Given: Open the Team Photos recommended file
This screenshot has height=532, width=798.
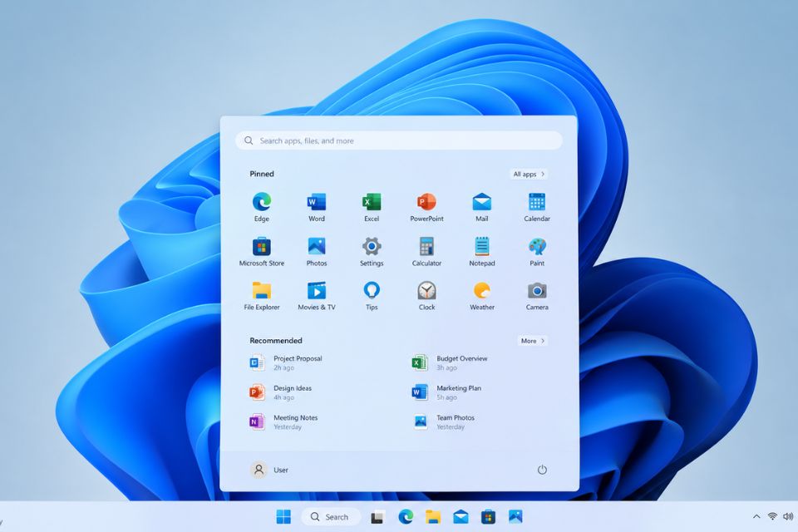Looking at the screenshot, I should tap(444, 422).
